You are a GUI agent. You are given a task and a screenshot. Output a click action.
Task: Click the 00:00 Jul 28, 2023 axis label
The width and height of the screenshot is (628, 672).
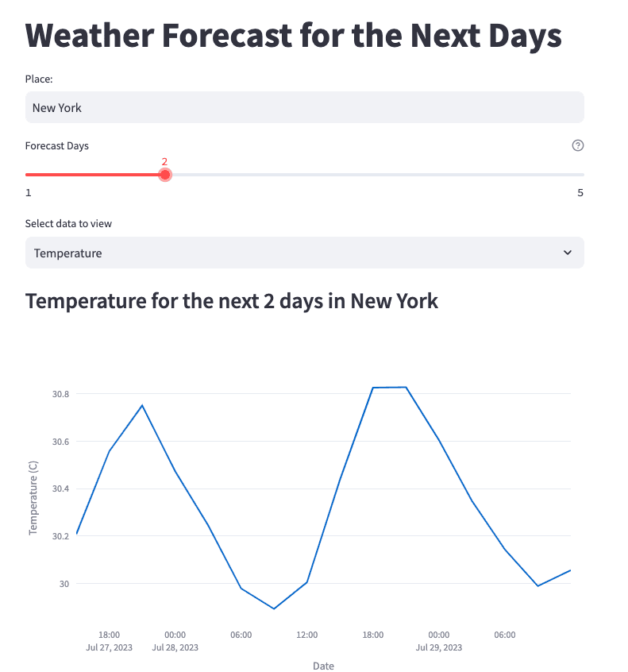[175, 641]
